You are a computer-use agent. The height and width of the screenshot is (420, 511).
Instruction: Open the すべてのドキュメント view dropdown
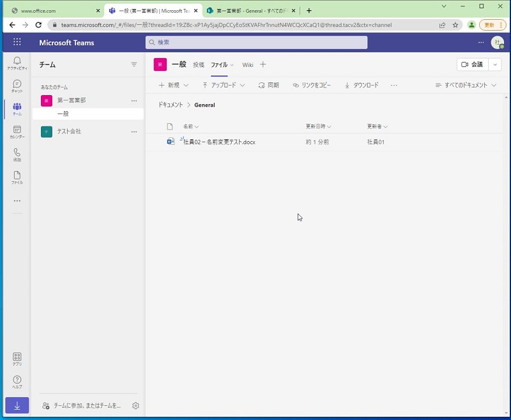466,86
